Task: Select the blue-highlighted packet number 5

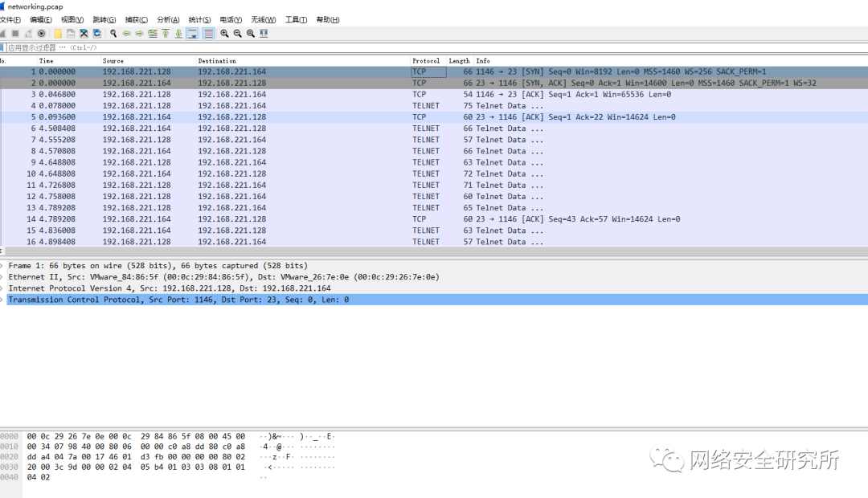Action: pos(241,116)
